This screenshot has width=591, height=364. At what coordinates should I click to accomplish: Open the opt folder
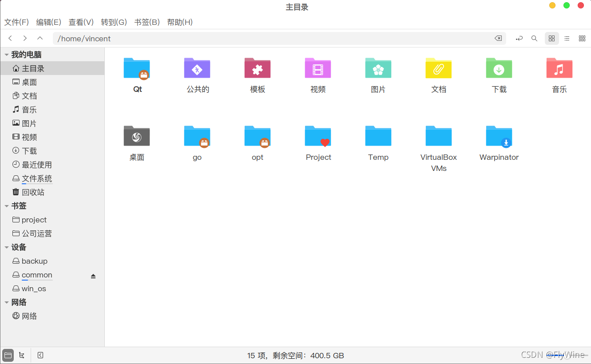(x=258, y=136)
